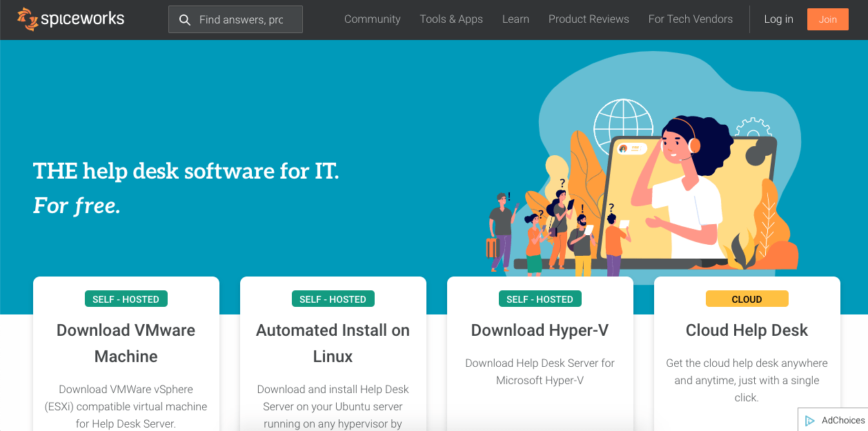The image size is (868, 431).
Task: Click SELF - HOSTED badge on VMware card
Action: [126, 299]
